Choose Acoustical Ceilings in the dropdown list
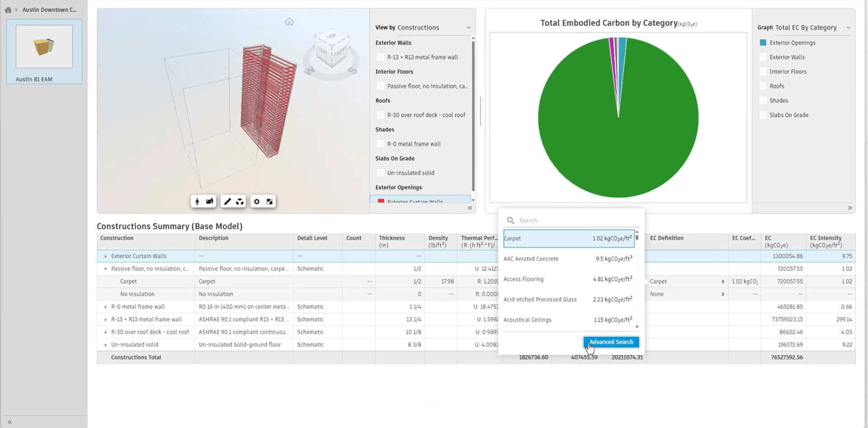Screen dimensions: 868x428 [x=568, y=320]
